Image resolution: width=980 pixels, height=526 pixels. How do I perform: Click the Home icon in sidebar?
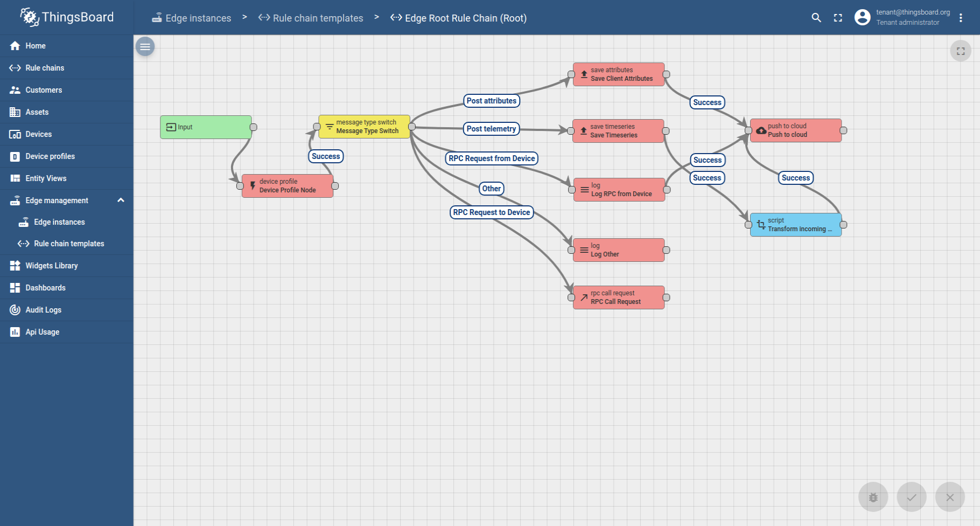[15, 46]
